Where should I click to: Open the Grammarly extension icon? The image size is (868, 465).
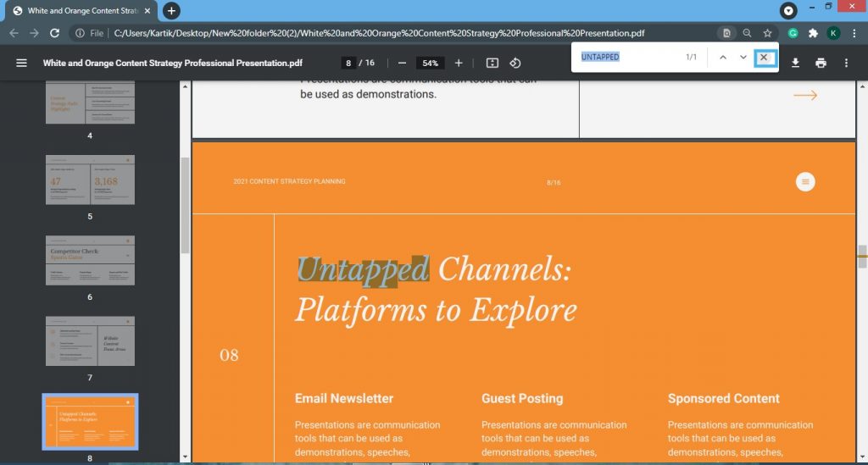point(793,33)
